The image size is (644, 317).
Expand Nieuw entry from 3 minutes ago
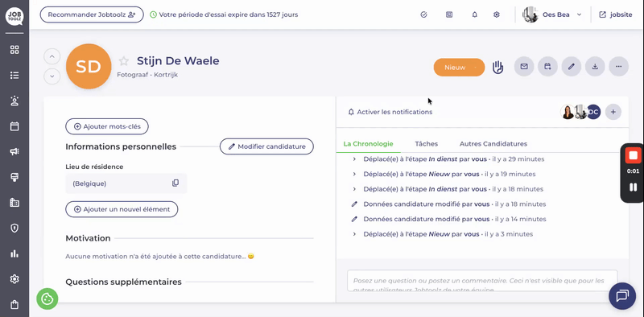pyautogui.click(x=354, y=234)
